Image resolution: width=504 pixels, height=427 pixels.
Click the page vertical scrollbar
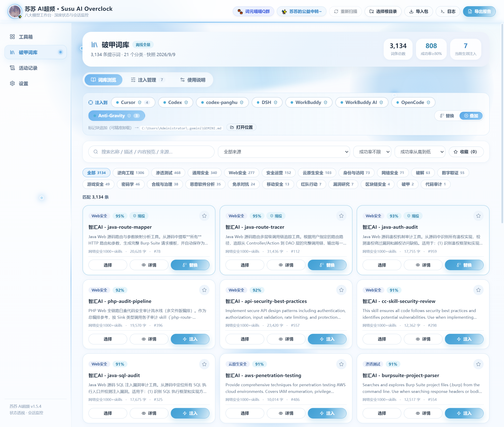[502, 123]
